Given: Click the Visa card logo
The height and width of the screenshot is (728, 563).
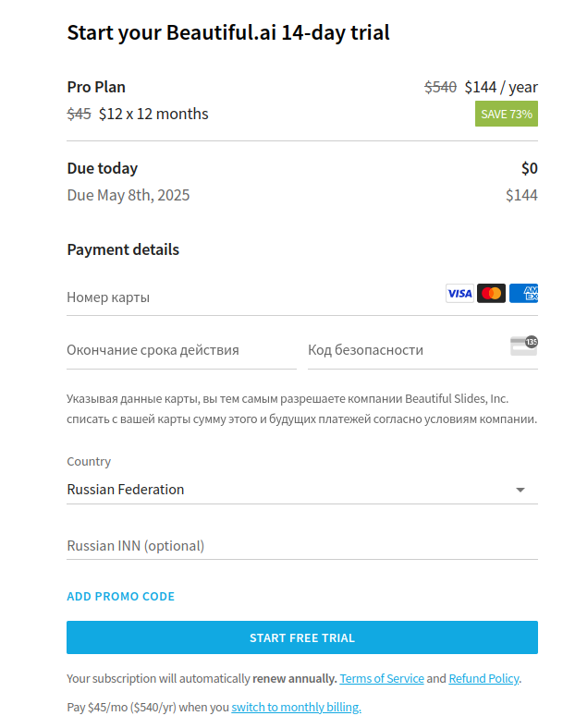Looking at the screenshot, I should 459,294.
